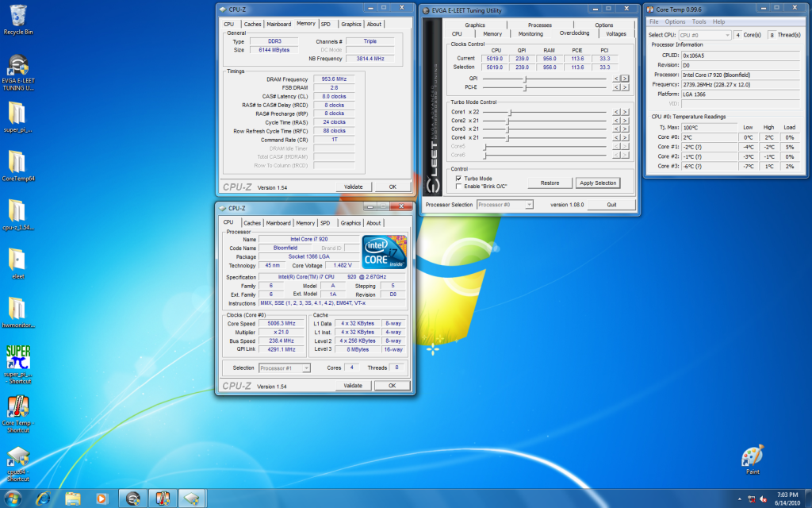Screen dimensions: 812x508
Task: Open the Options menu in Core Temp
Action: pyautogui.click(x=675, y=21)
